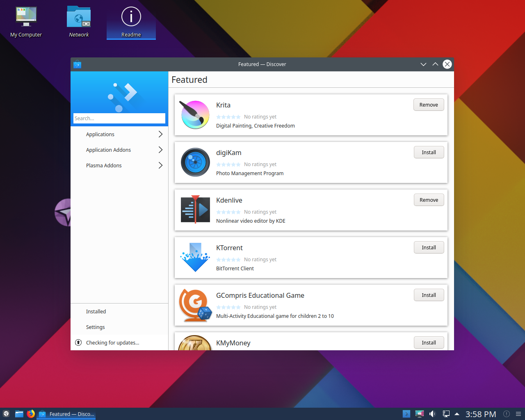
Task: Click "Photo Management Program" description text
Action: pyautogui.click(x=250, y=173)
